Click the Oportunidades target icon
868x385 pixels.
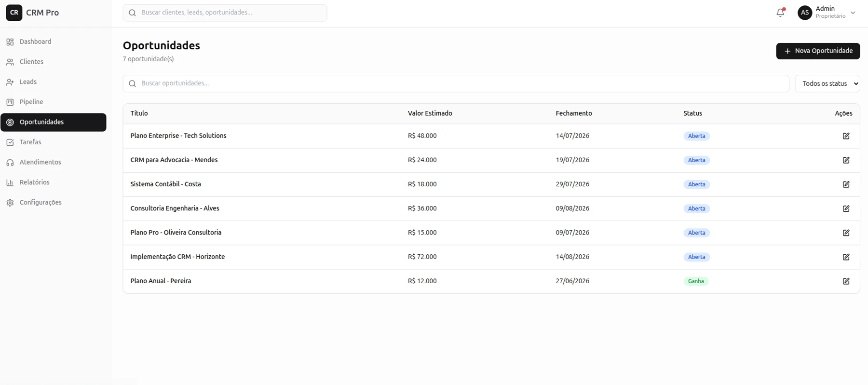coord(10,123)
